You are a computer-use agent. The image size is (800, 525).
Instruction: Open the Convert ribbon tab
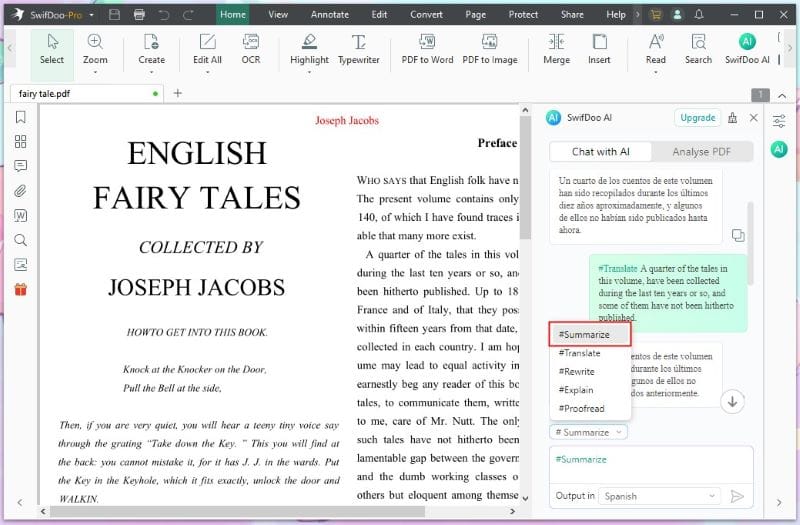click(x=426, y=15)
